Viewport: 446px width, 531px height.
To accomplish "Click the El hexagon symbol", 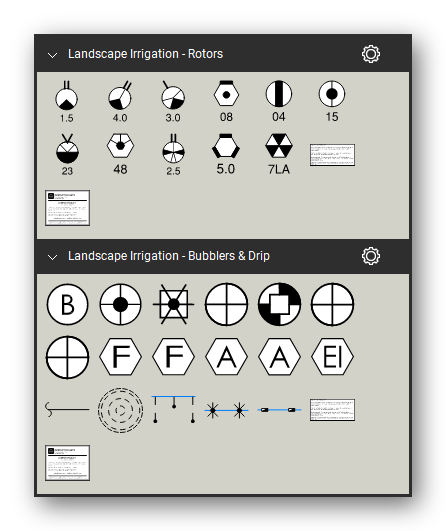I will (332, 357).
